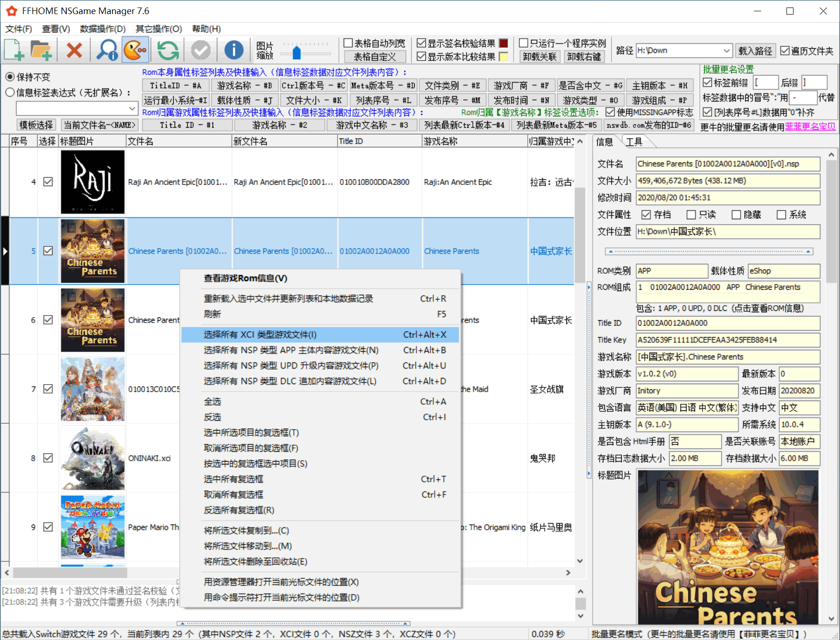The image size is (840, 640).
Task: Click the gray checkmark icon
Action: 201,50
